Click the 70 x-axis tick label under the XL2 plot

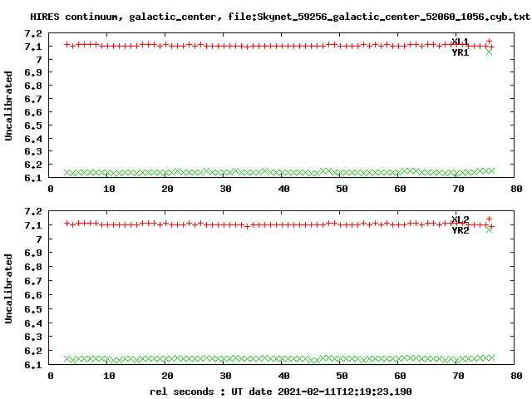458,376
